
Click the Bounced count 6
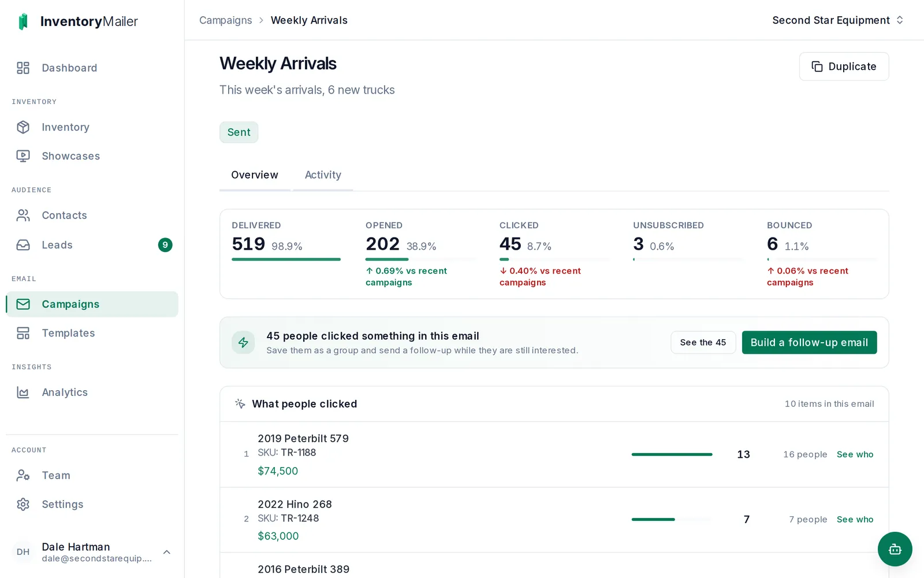772,244
